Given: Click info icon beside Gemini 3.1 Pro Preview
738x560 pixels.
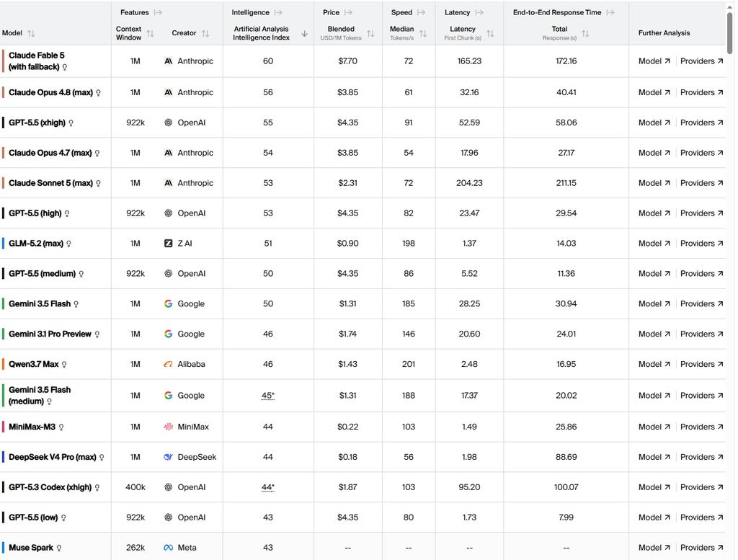Looking at the screenshot, I should click(x=97, y=334).
